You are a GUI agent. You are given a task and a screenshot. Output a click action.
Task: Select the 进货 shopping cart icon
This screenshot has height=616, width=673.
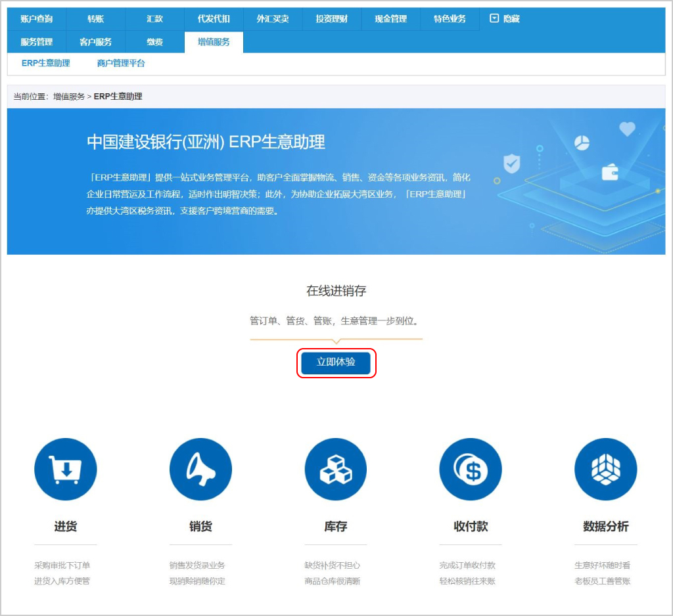coord(66,469)
